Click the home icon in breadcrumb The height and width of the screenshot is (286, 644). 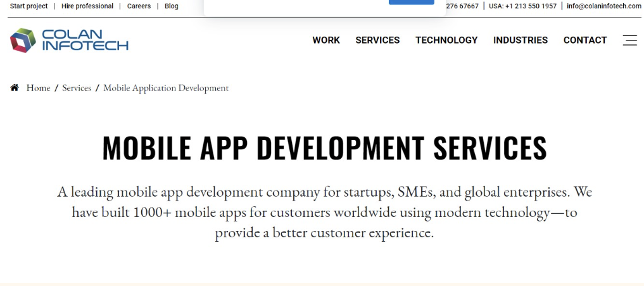point(15,88)
